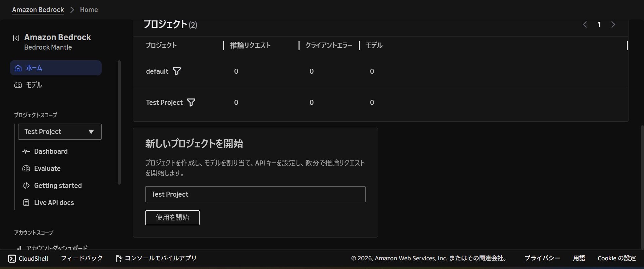Click the CloudShell terminal icon

[x=12, y=259]
